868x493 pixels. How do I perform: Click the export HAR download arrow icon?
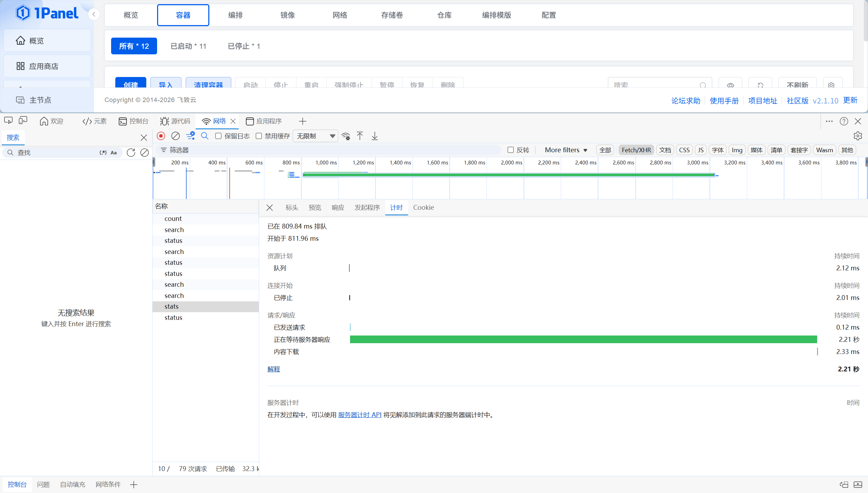point(375,136)
